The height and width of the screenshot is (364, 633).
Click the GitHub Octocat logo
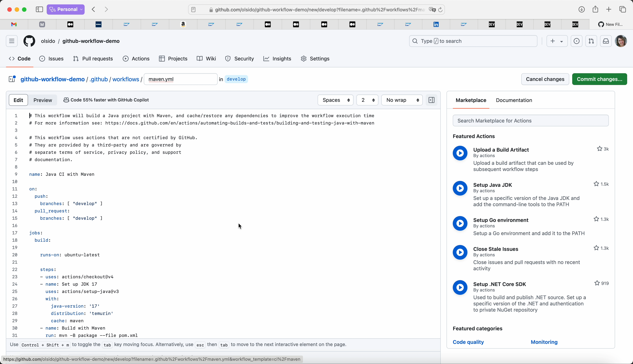coord(29,41)
